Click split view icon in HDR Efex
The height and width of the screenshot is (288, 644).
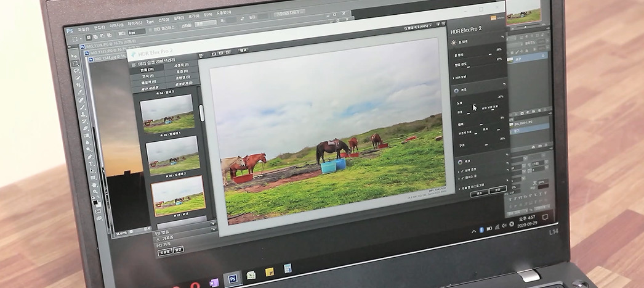221,52
